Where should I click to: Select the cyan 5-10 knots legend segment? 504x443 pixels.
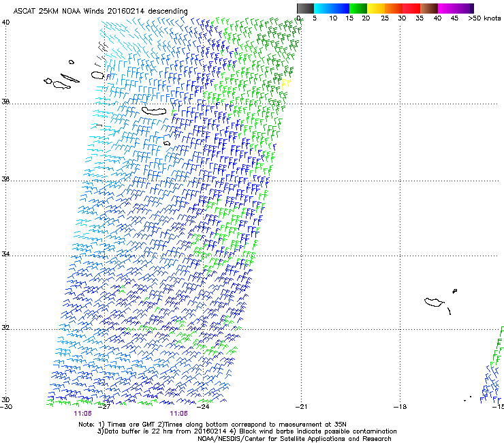322,8
